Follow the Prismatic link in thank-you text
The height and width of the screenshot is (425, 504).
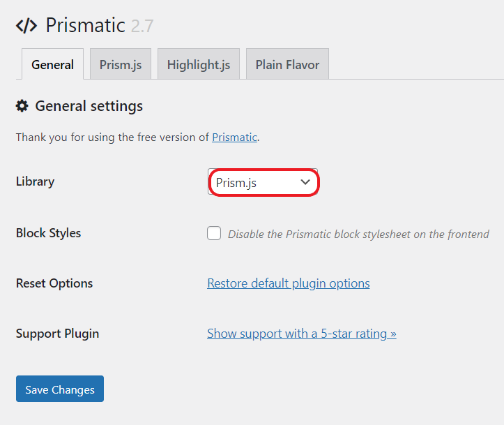234,137
